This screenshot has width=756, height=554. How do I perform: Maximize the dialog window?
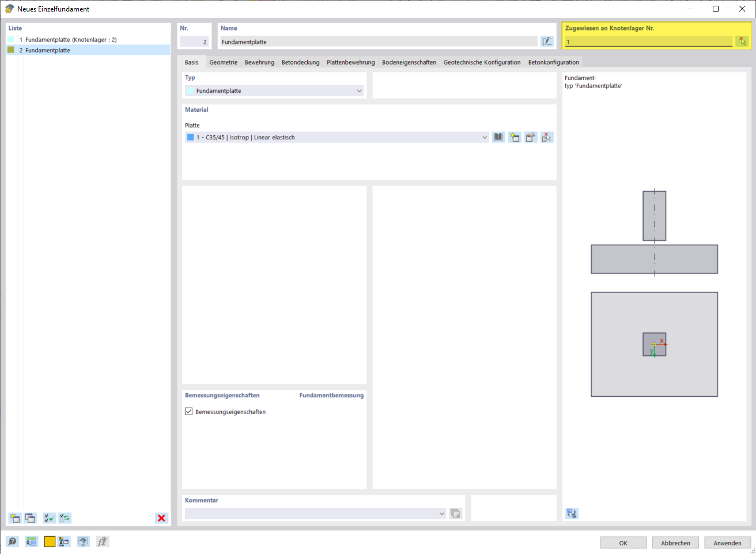(x=716, y=9)
